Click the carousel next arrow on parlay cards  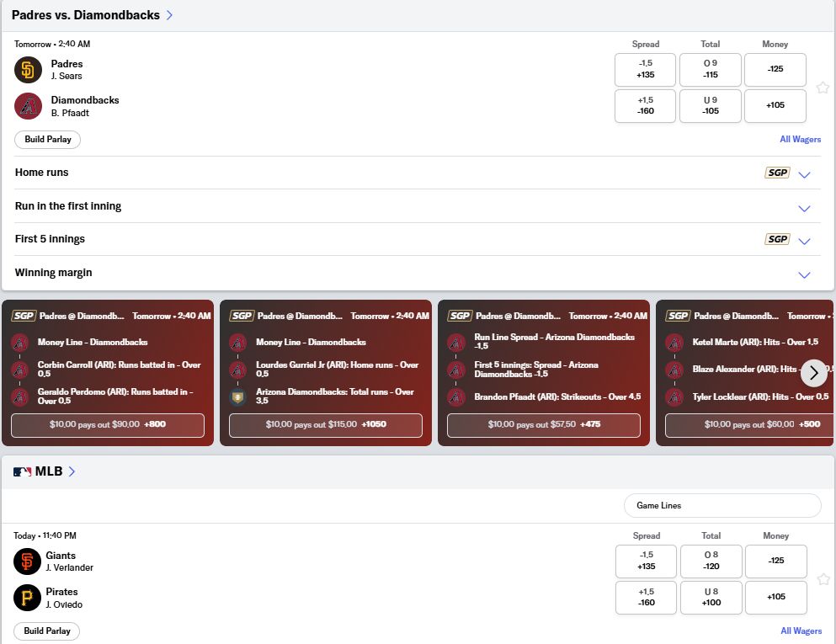(813, 372)
